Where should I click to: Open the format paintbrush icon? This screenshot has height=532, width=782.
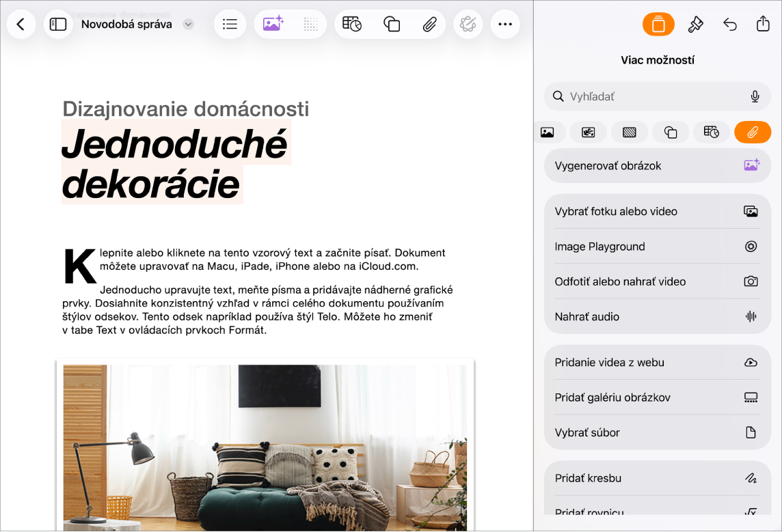(x=695, y=24)
